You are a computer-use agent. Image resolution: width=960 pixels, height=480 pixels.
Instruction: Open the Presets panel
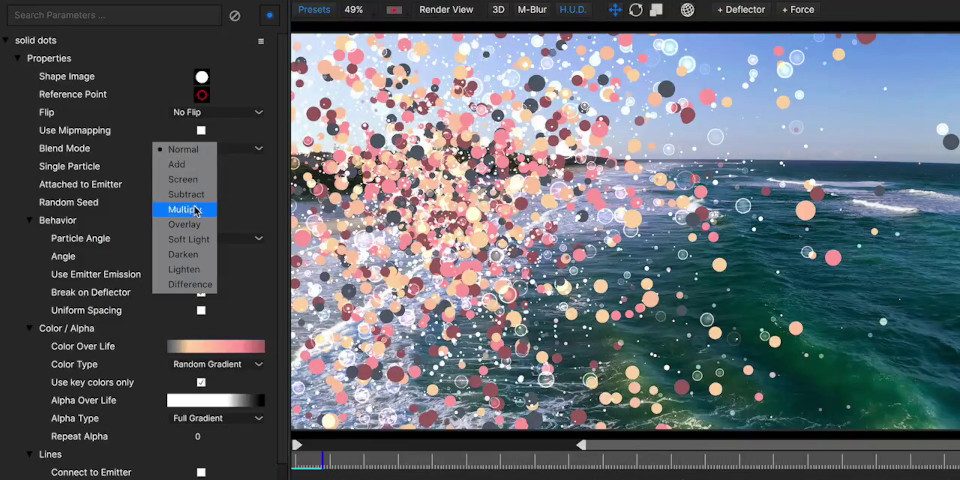[314, 10]
